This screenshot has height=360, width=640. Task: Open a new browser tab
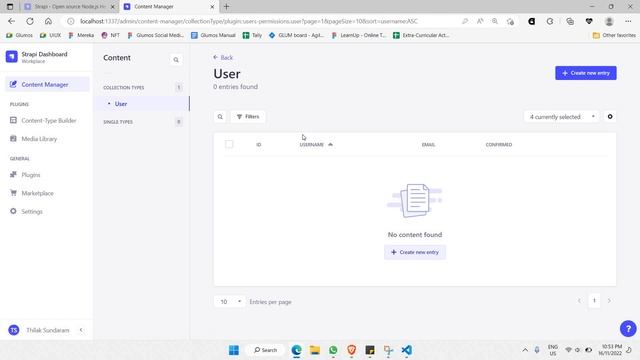click(x=227, y=7)
